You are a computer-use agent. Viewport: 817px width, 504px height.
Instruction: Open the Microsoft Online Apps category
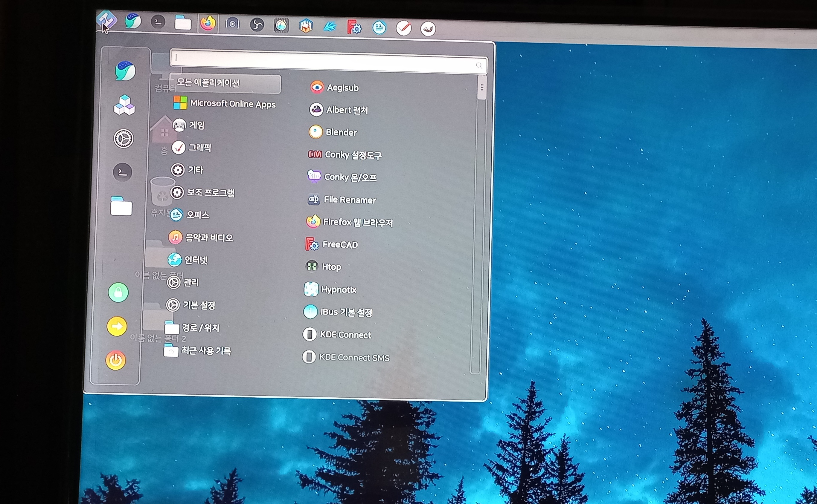(x=225, y=103)
